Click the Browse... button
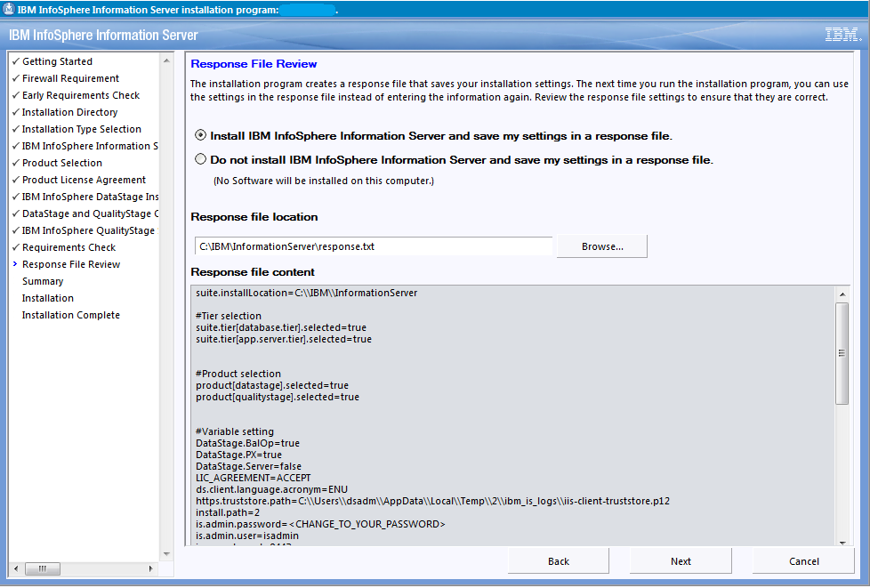 [602, 246]
